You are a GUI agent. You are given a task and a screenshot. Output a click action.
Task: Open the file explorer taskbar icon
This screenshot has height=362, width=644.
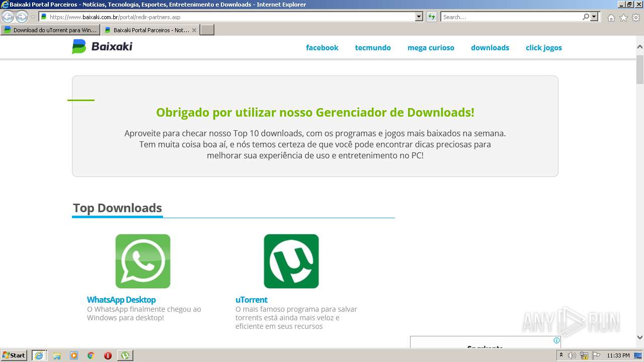coord(57,355)
